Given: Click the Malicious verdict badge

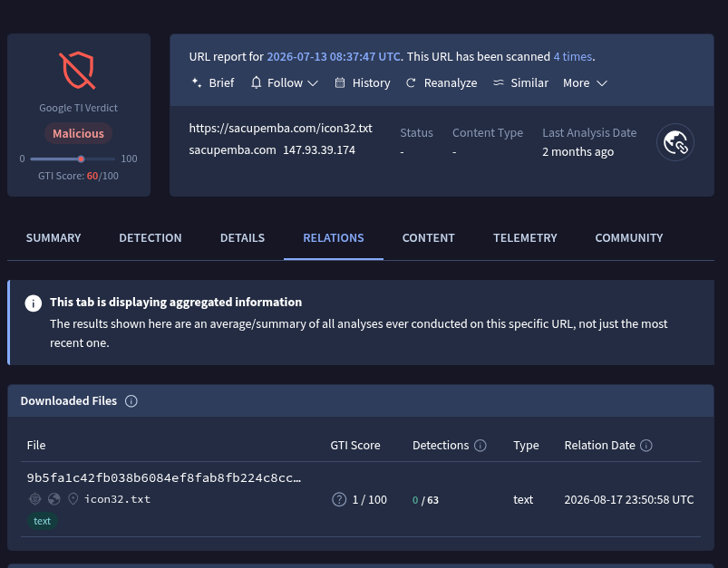Looking at the screenshot, I should tap(79, 134).
